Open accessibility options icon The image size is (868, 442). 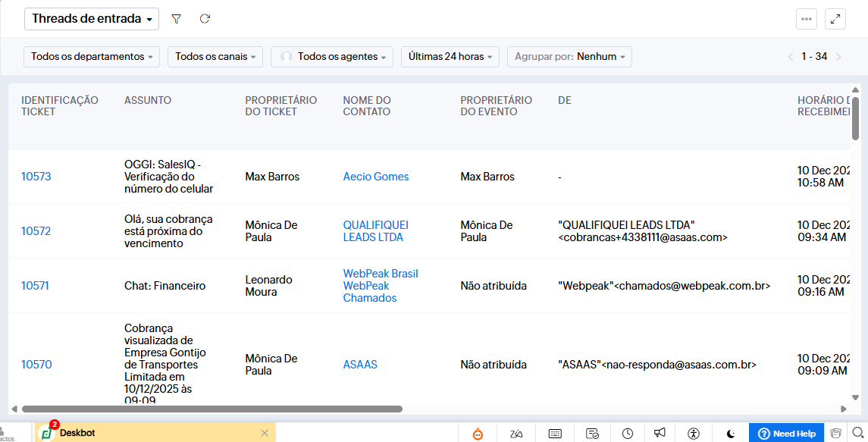click(x=693, y=434)
